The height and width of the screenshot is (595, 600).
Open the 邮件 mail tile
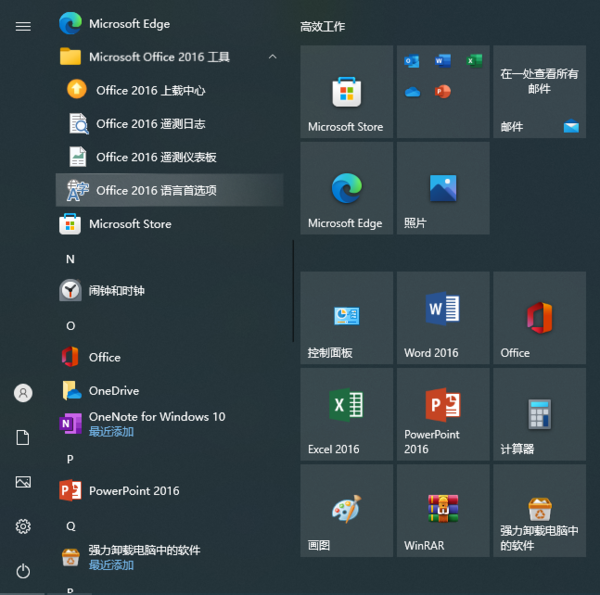click(540, 91)
